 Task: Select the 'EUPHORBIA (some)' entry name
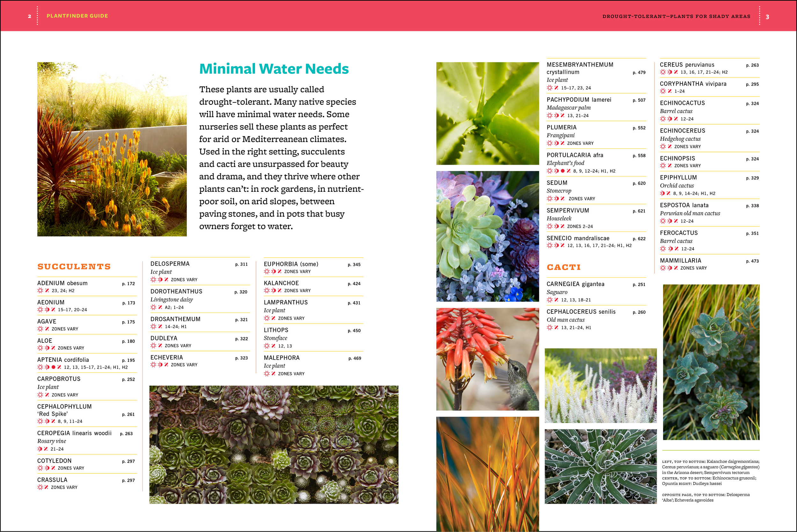[291, 264]
